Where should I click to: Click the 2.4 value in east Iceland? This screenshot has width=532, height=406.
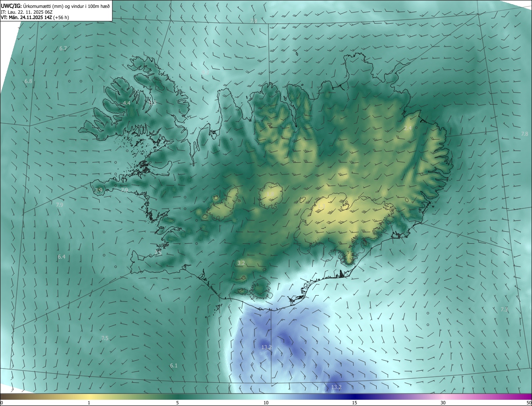408,128
